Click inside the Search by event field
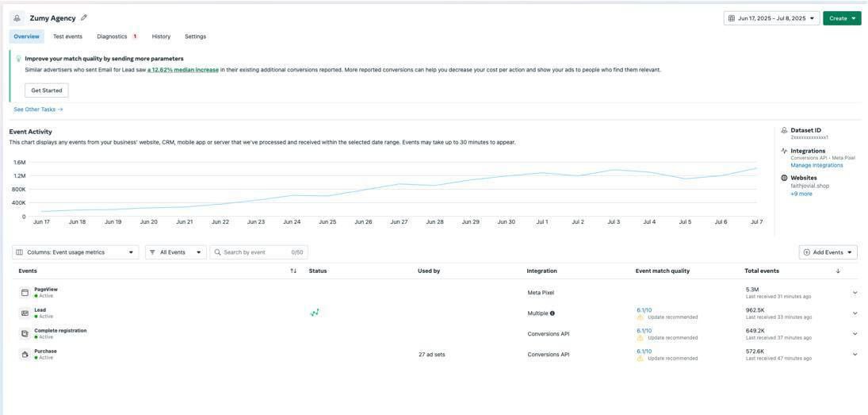Viewport: 868px width, 415px height. coord(258,252)
